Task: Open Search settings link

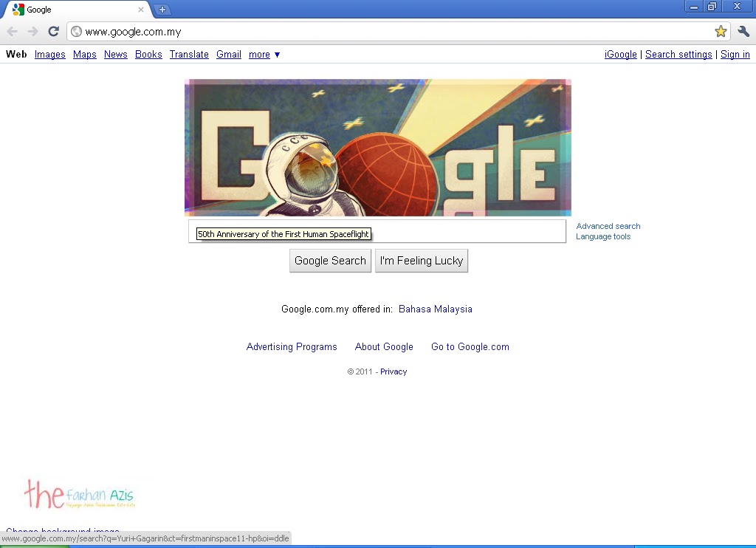Action: [678, 55]
